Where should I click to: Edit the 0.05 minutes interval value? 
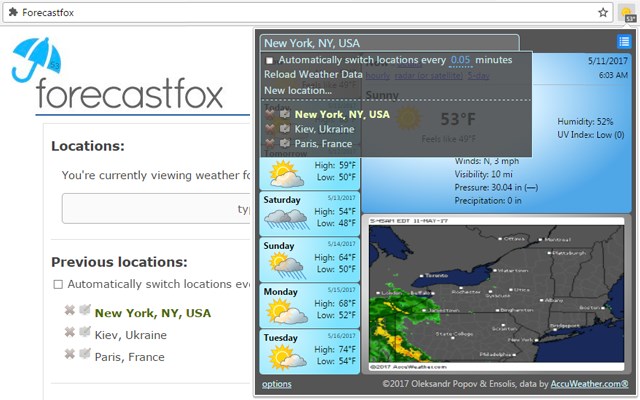pyautogui.click(x=460, y=60)
